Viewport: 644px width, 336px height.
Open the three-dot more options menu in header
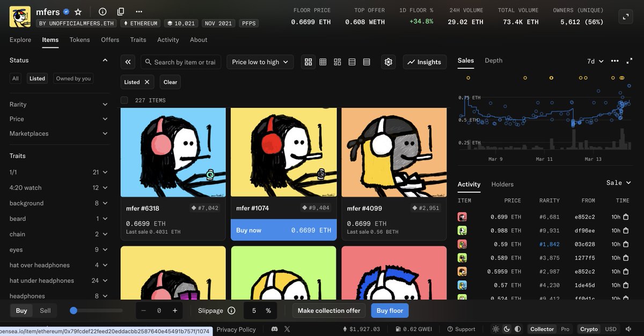point(139,11)
